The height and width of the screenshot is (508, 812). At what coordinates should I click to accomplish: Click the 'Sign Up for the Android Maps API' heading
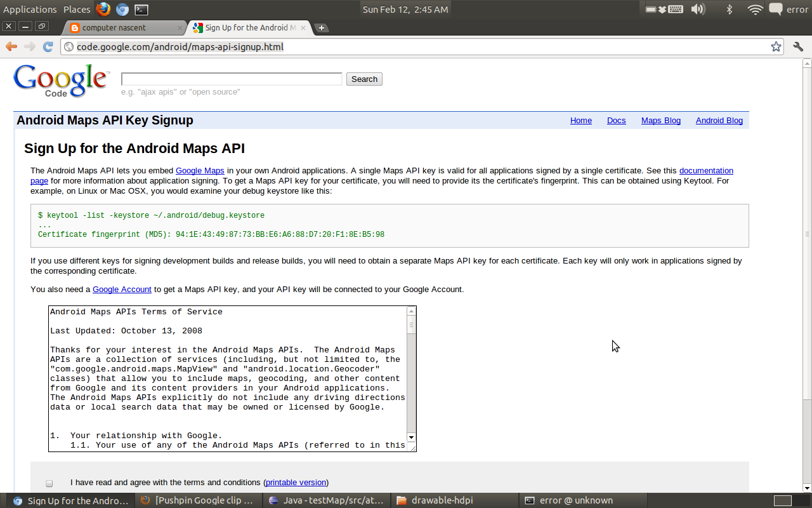[x=134, y=149]
